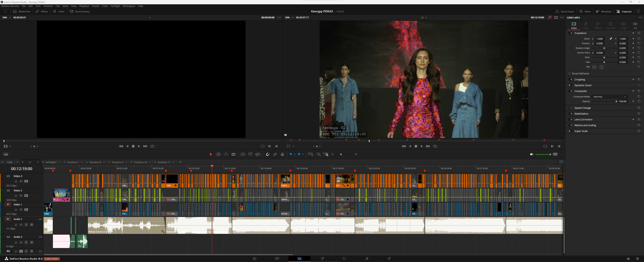Open the Fusion menu
This screenshot has height=262, width=644.
tap(95, 6)
